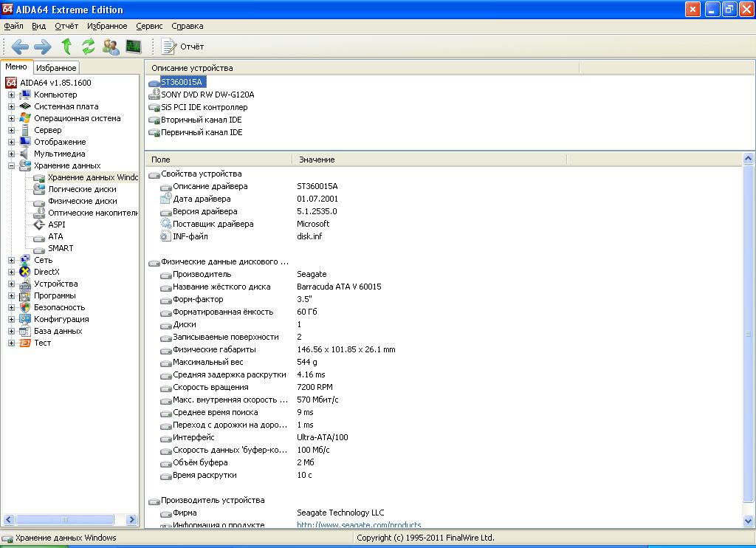Select SONY DVD RW DW-G120A device
This screenshot has height=548, width=756.
(x=207, y=95)
